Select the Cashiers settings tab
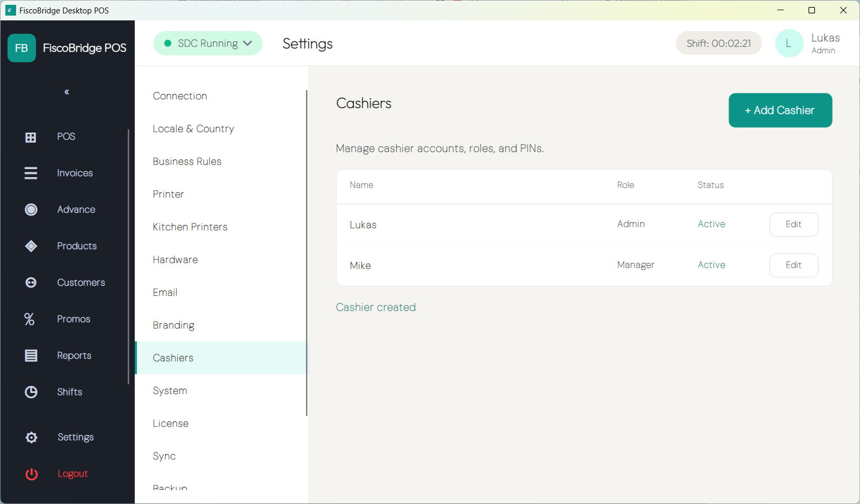The image size is (860, 504). point(221,358)
